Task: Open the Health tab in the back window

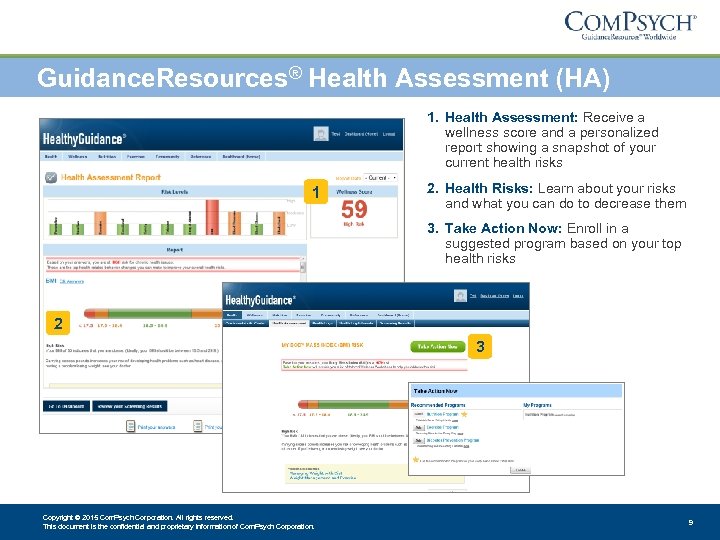Action: (51, 157)
